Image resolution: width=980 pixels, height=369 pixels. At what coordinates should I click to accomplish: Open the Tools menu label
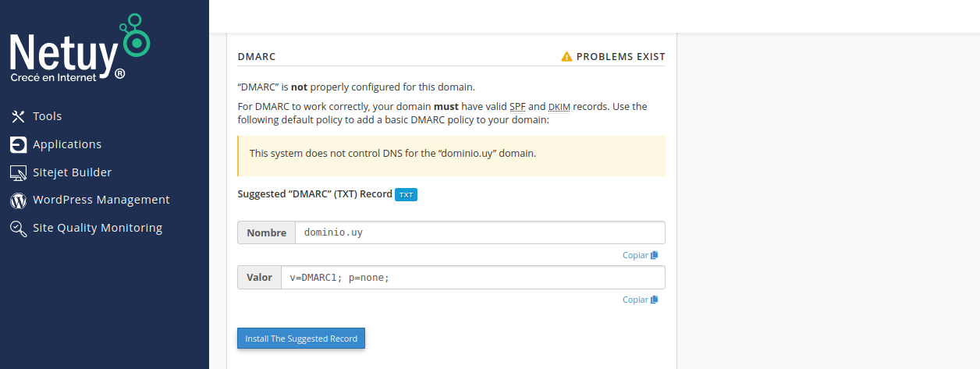click(47, 116)
